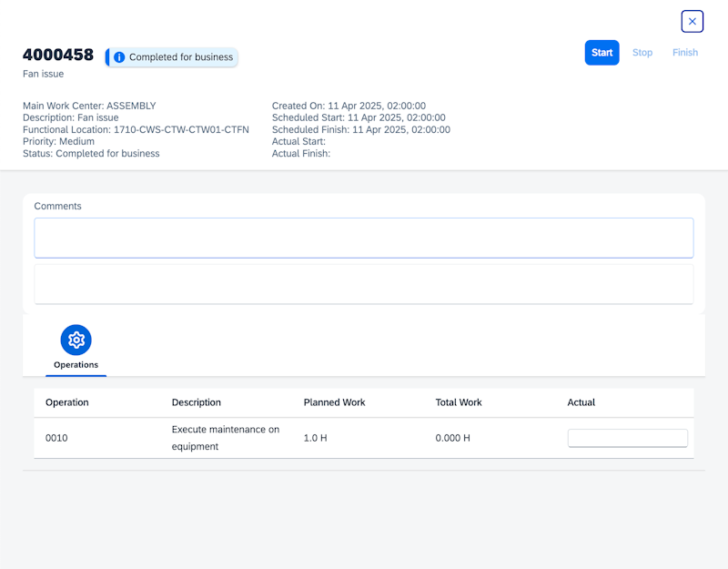
Task: Click the Operation column header
Action: click(67, 402)
